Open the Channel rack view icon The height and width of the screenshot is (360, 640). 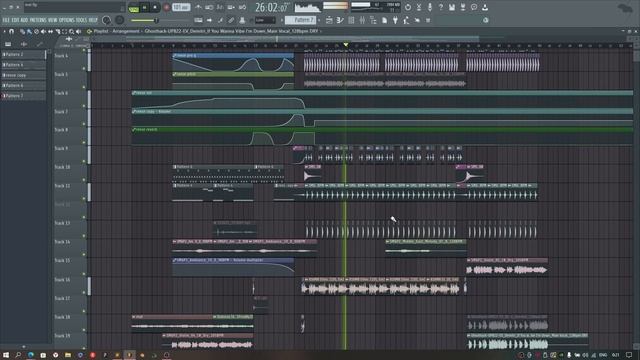click(x=351, y=20)
